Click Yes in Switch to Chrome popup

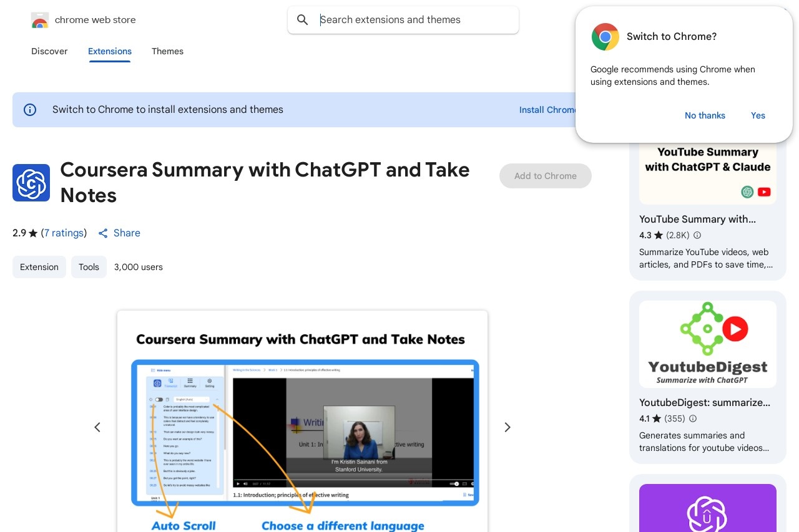758,115
